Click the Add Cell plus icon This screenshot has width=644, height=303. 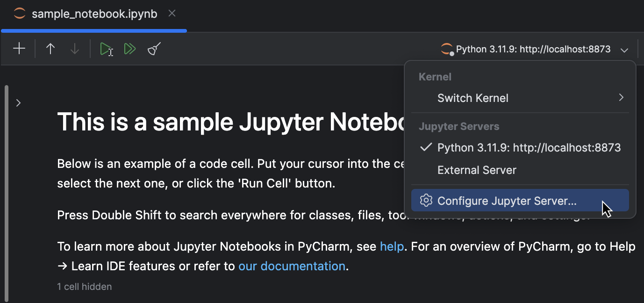tap(19, 48)
